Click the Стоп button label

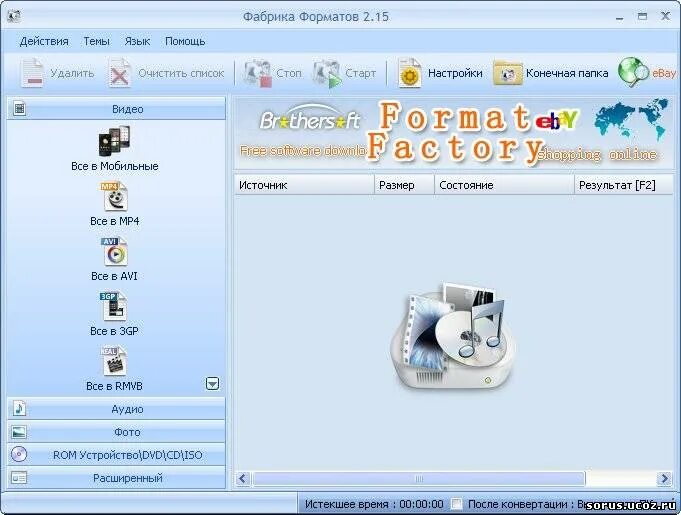pyautogui.click(x=289, y=73)
